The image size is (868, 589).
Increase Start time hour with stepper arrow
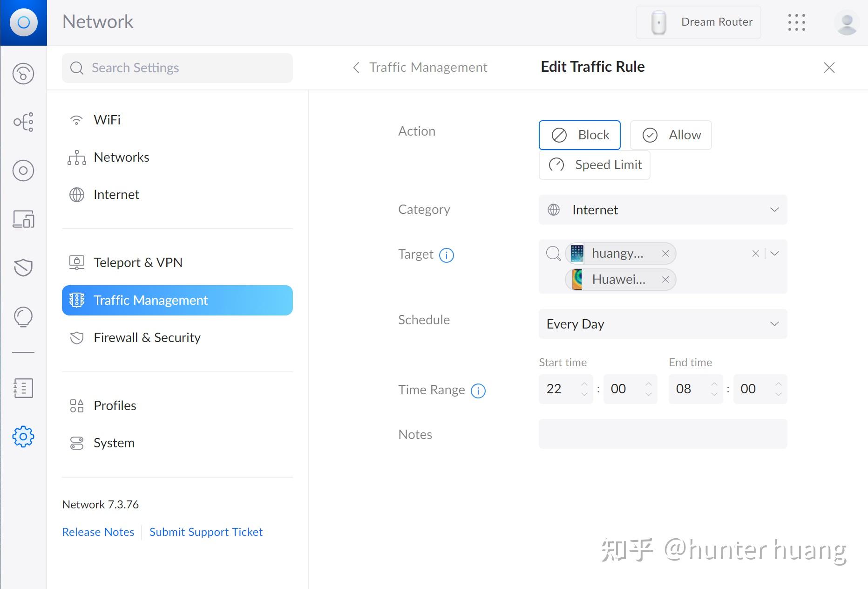pyautogui.click(x=584, y=384)
